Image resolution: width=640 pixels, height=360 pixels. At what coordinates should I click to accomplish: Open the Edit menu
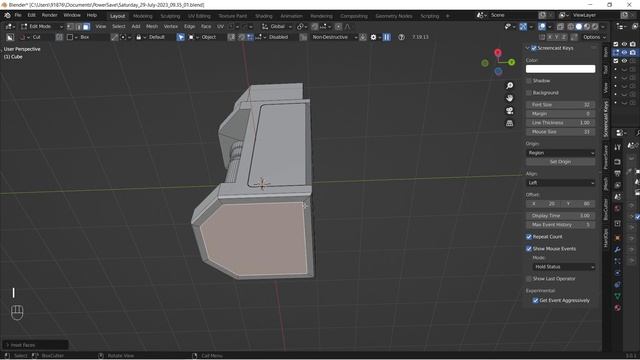(x=31, y=16)
